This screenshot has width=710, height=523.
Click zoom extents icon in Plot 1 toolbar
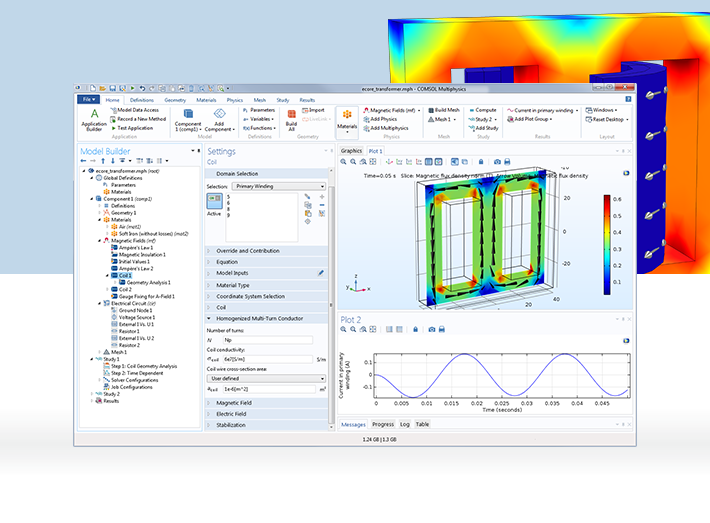click(373, 162)
